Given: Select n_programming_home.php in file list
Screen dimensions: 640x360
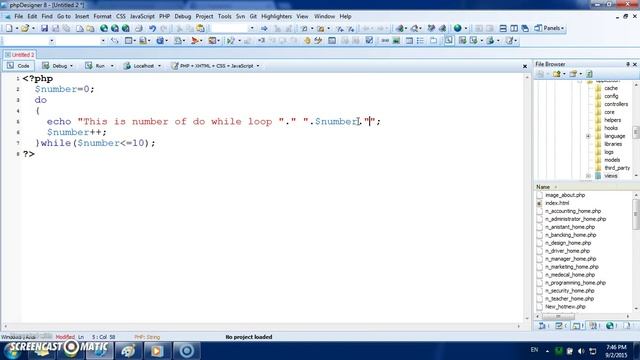Looking at the screenshot, I should tap(576, 282).
